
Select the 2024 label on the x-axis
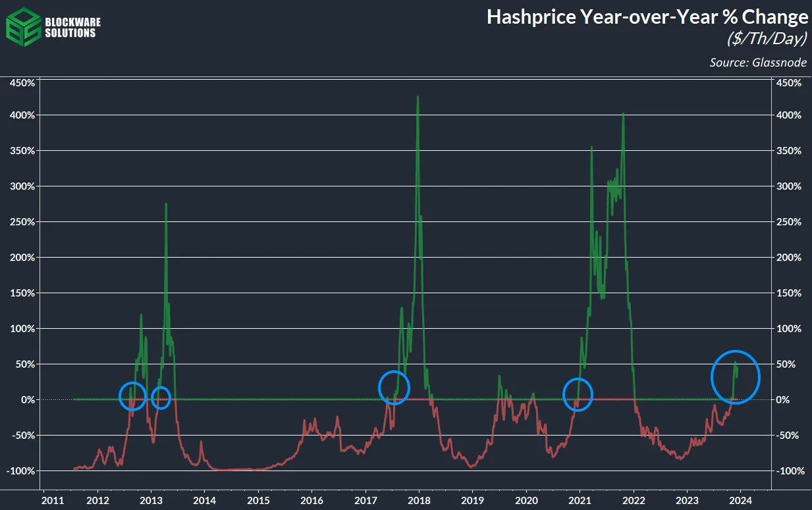tap(741, 499)
